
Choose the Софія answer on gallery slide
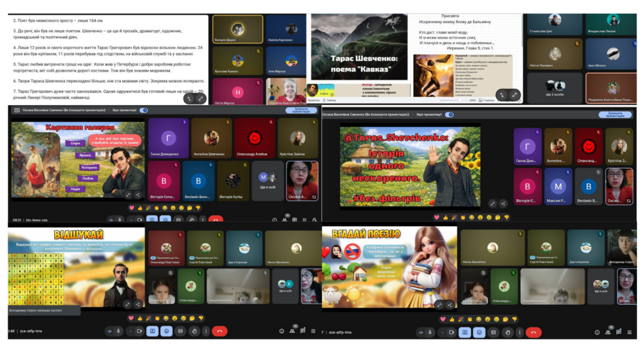(75, 143)
